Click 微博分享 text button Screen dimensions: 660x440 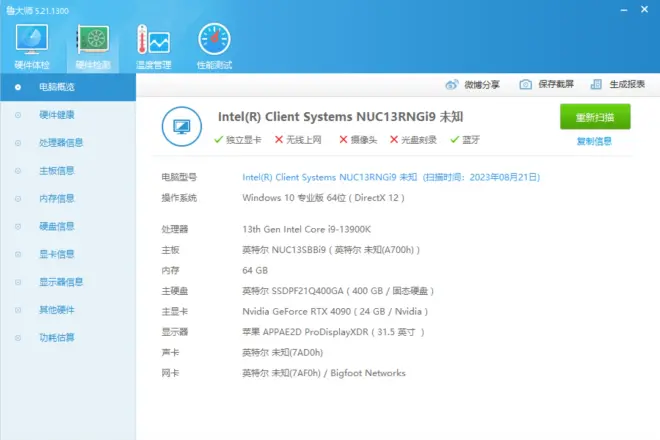click(482, 85)
